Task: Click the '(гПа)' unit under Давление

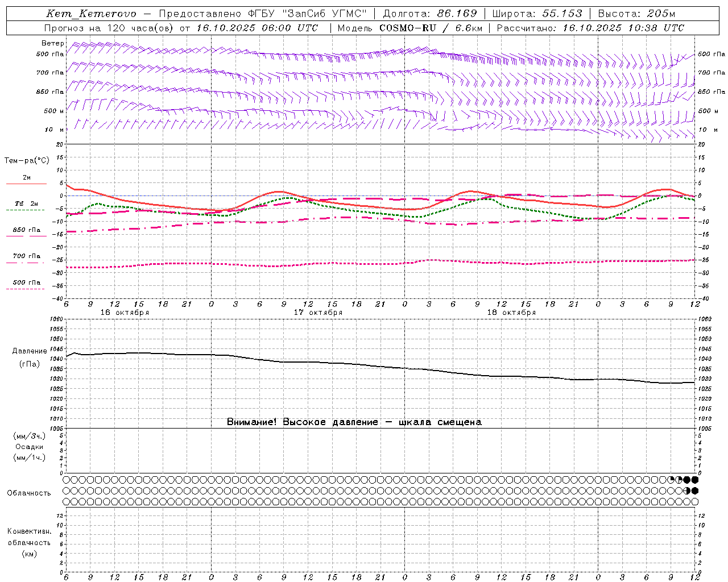Action: coord(30,364)
